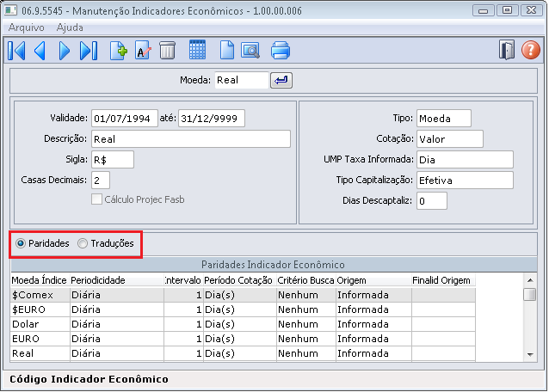
Task: Open the Ajuda menu
Action: tap(70, 28)
